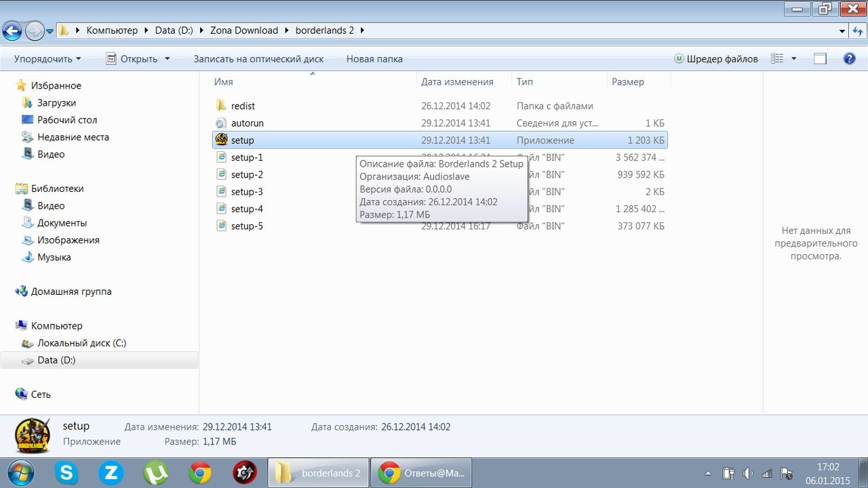The image size is (868, 488).
Task: Switch to Ответы@Ма Chrome taskbar window
Action: (420, 472)
